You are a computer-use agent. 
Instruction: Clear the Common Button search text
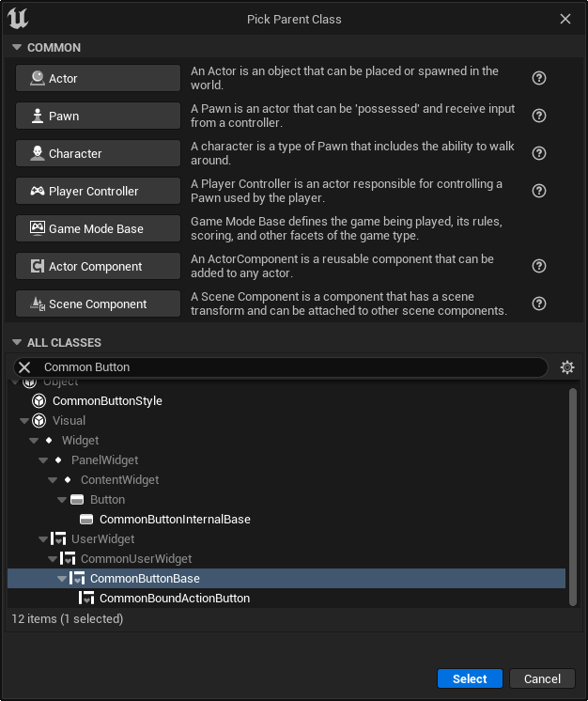click(24, 367)
